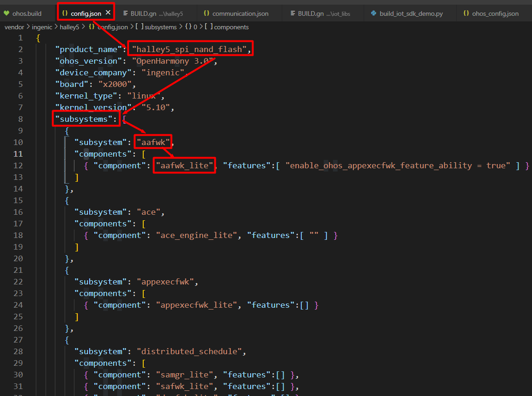
Task: Click "safwk_lite" component value
Action: point(185,386)
